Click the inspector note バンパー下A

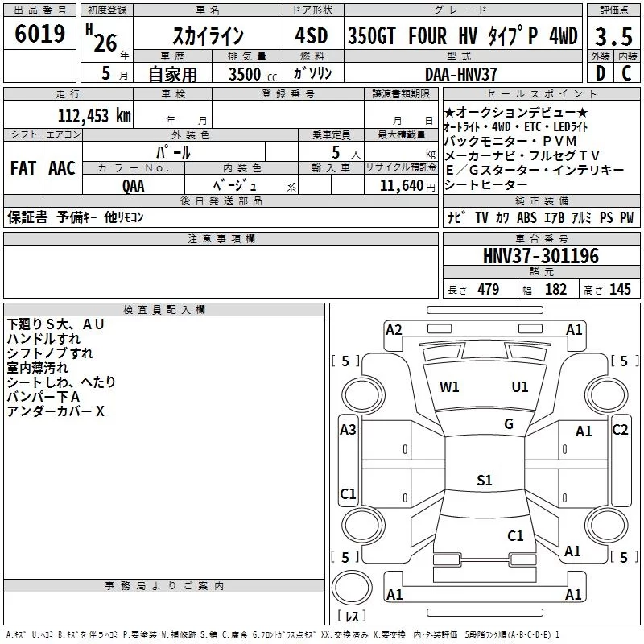tap(43, 396)
